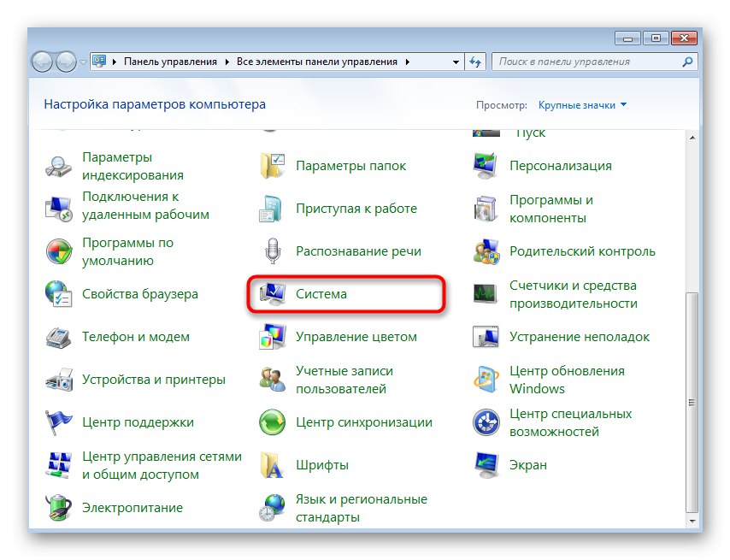
Task: Click the Панель управления breadcrumb
Action: pos(170,62)
